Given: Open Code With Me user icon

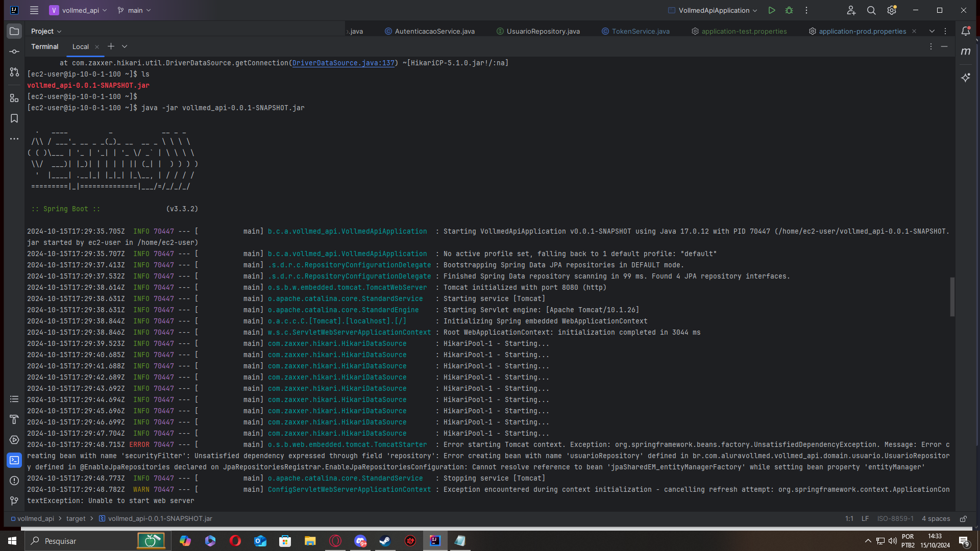Looking at the screenshot, I should (x=851, y=10).
